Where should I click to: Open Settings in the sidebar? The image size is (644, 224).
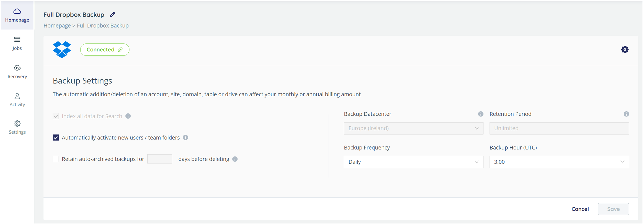(x=17, y=127)
